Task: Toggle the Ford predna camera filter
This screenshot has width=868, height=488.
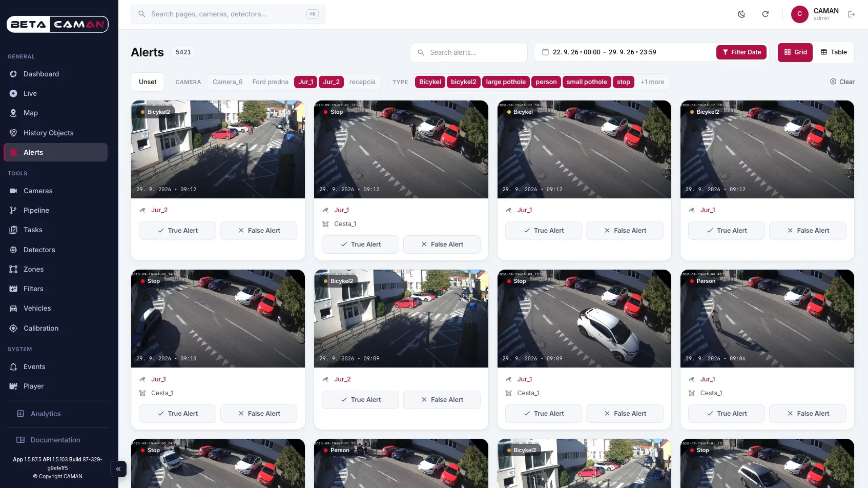Action: pyautogui.click(x=270, y=82)
